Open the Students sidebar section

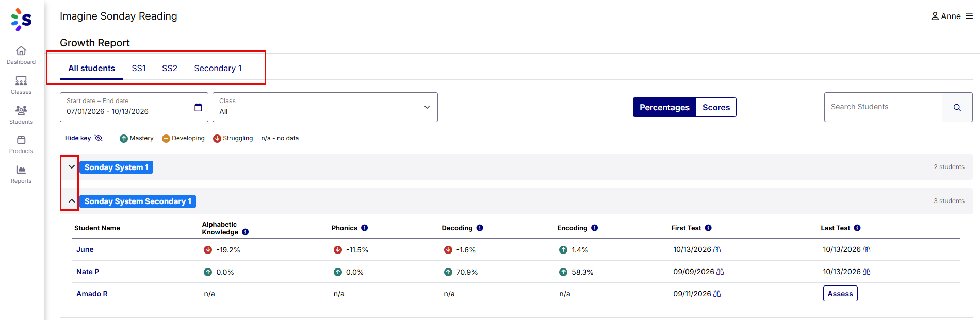pyautogui.click(x=21, y=115)
